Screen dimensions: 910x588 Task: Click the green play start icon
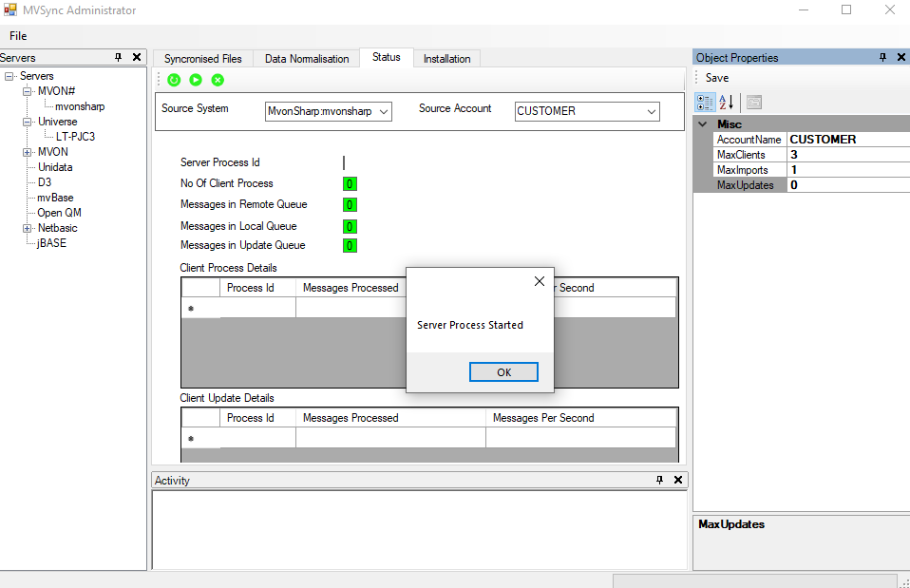(x=196, y=80)
